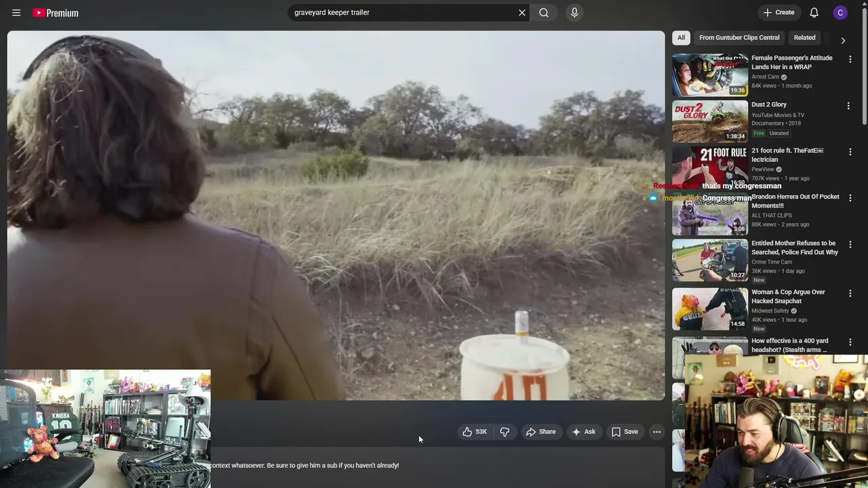Click title 'Entitled Mother Refuses to be Searched'
Image resolution: width=868 pixels, height=488 pixels.
coord(795,247)
